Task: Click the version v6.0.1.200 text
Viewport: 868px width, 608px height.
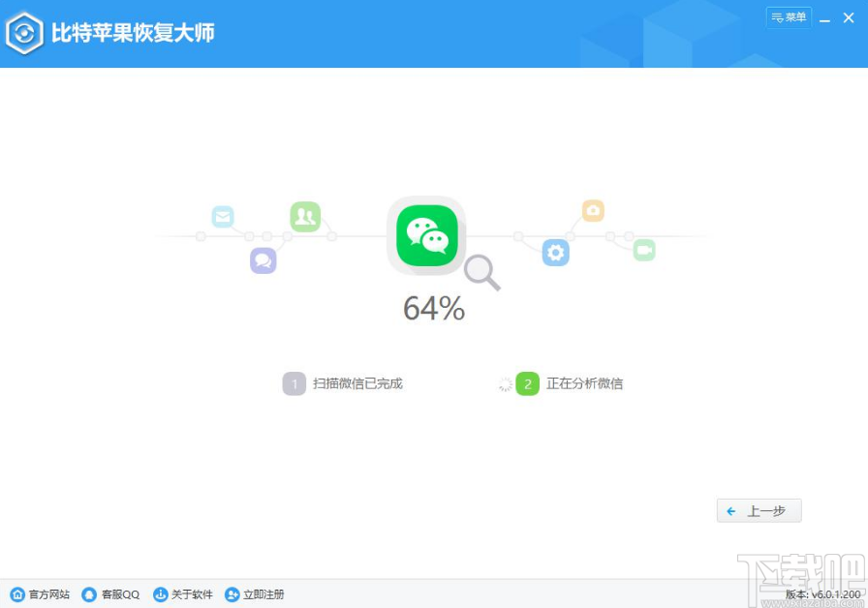Action: point(822,594)
